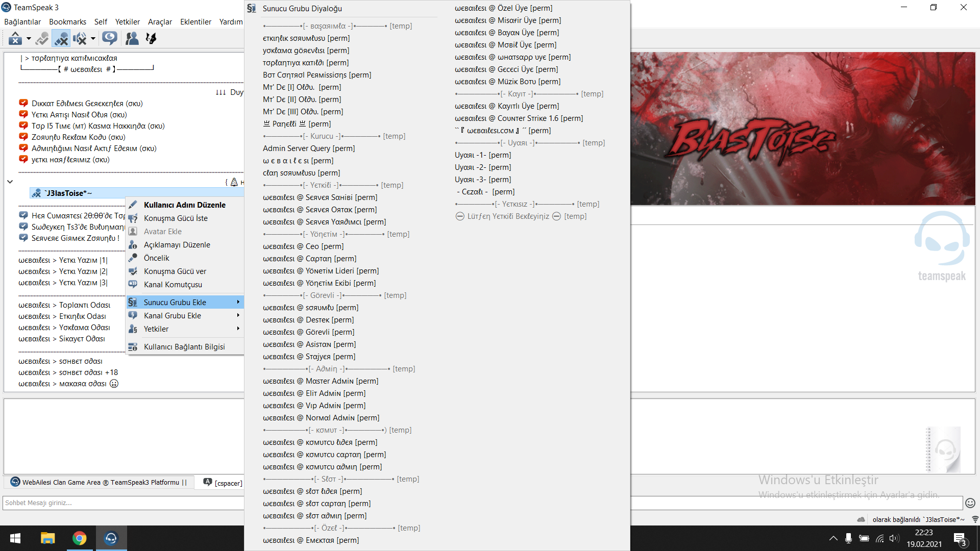This screenshot has width=980, height=551.
Task: Select the Toplantı Odası channel
Action: click(64, 305)
